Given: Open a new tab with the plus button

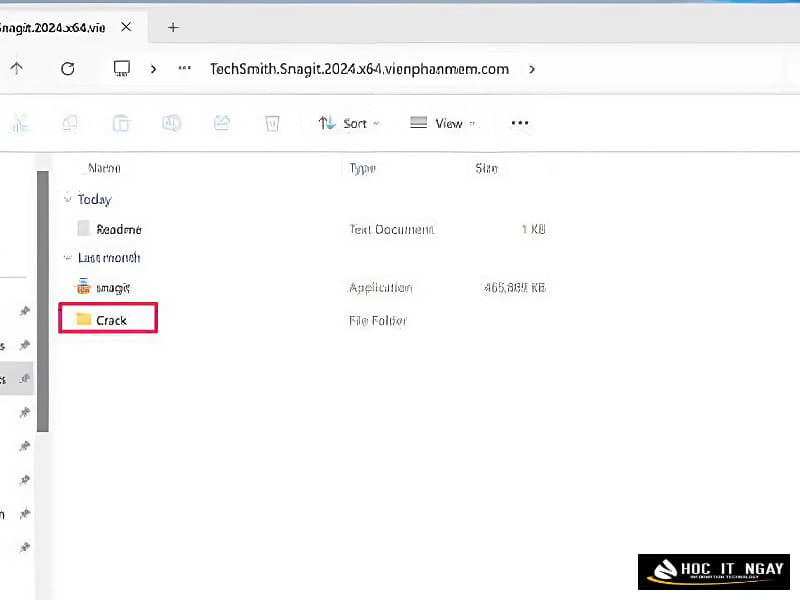Looking at the screenshot, I should [173, 28].
